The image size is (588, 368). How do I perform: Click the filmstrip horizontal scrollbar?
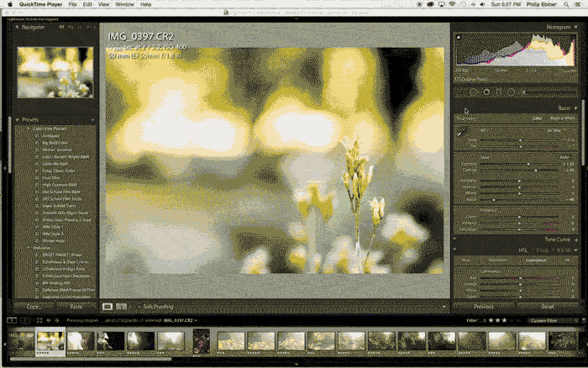coord(90,360)
